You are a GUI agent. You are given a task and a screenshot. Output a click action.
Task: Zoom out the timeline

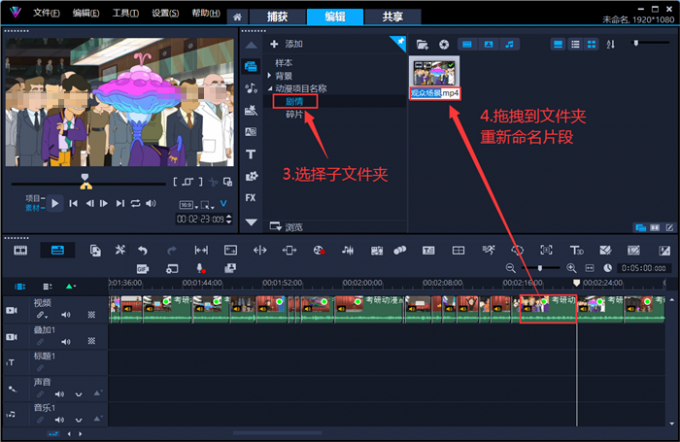coord(511,268)
